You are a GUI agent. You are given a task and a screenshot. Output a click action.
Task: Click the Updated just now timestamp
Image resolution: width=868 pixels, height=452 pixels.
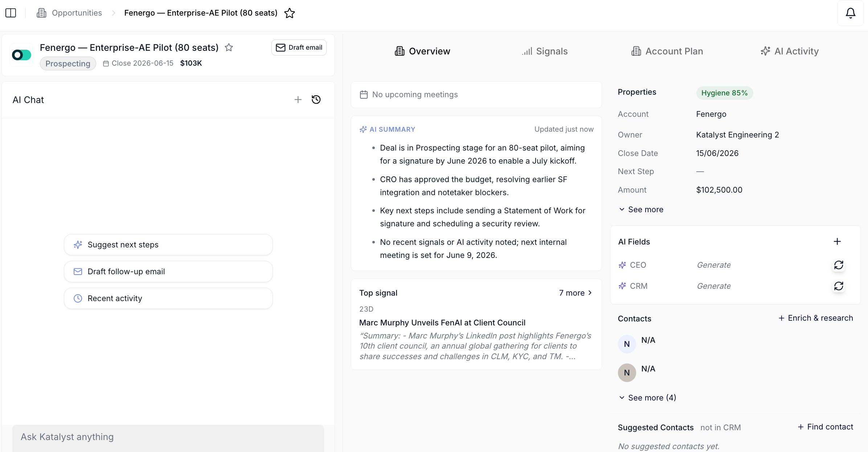(564, 130)
